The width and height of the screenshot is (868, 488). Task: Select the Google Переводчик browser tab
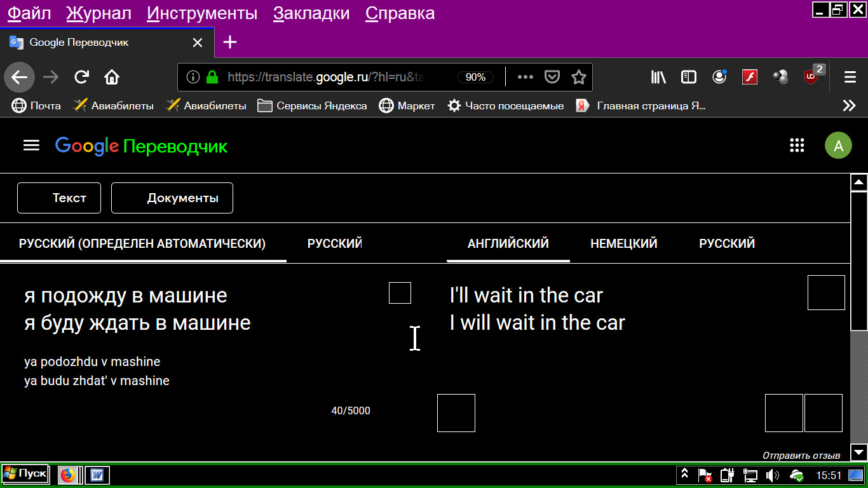pyautogui.click(x=107, y=43)
